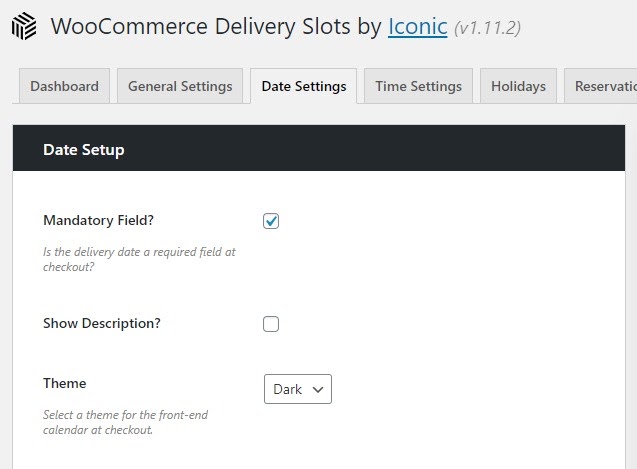Click the Iconic logo icon
Image resolution: width=637 pixels, height=469 pixels.
pyautogui.click(x=24, y=26)
